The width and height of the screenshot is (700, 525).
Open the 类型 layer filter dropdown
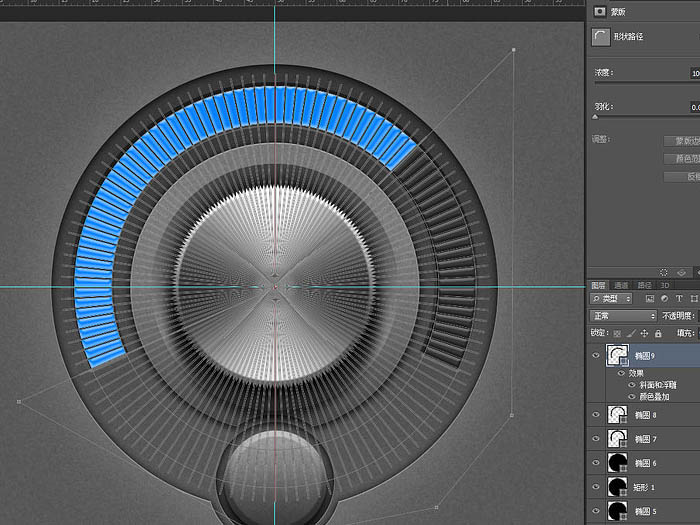611,299
